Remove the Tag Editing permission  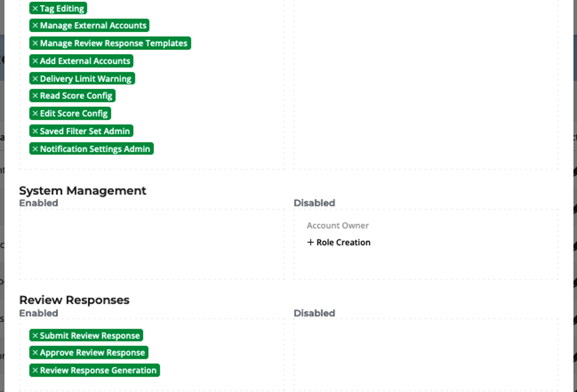pyautogui.click(x=34, y=8)
